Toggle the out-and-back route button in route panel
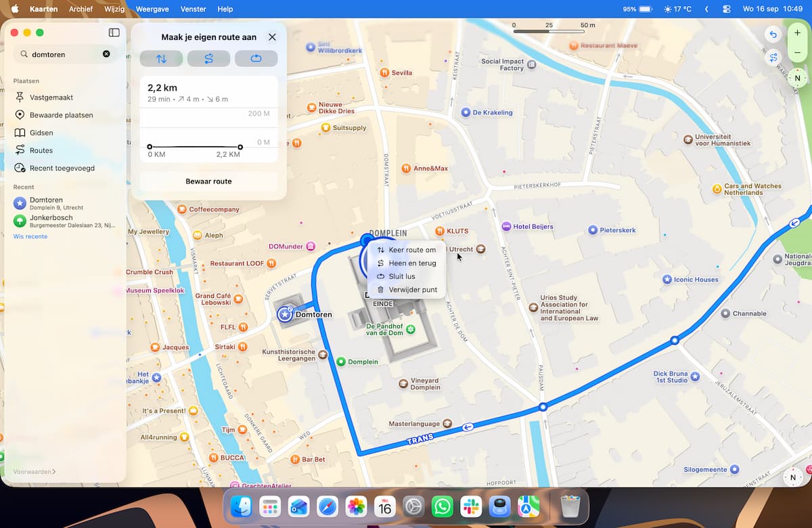Viewport: 812px width, 528px height. [x=208, y=59]
